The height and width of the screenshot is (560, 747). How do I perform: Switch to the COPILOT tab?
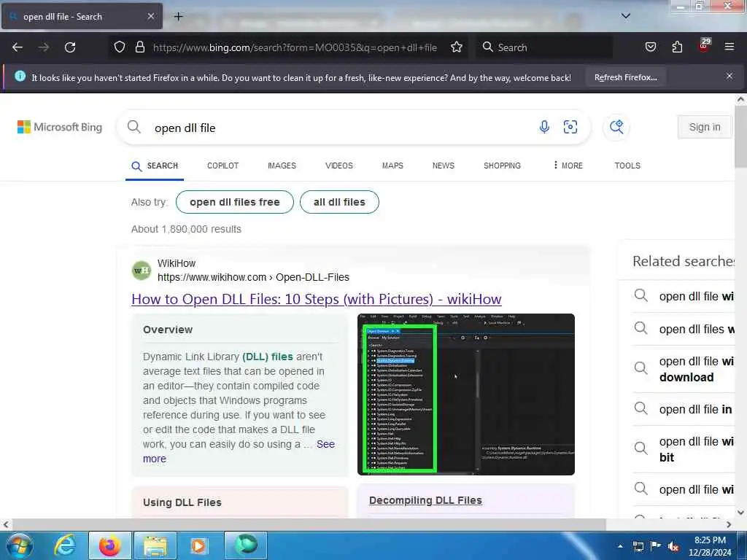222,166
